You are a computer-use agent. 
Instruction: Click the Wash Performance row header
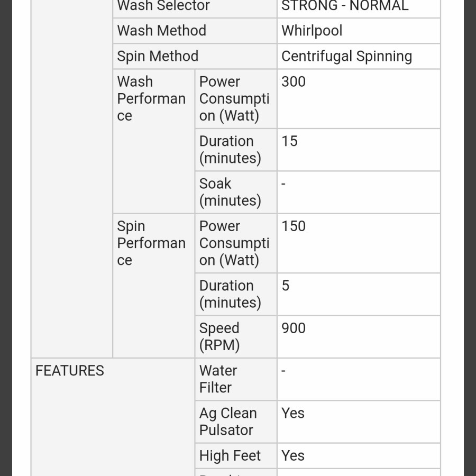point(151,99)
